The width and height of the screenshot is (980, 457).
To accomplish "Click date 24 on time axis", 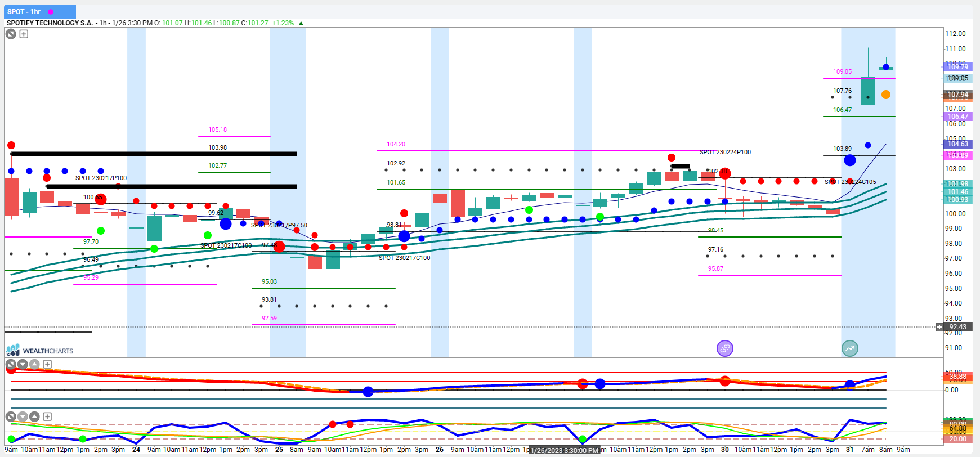I will coord(136,450).
